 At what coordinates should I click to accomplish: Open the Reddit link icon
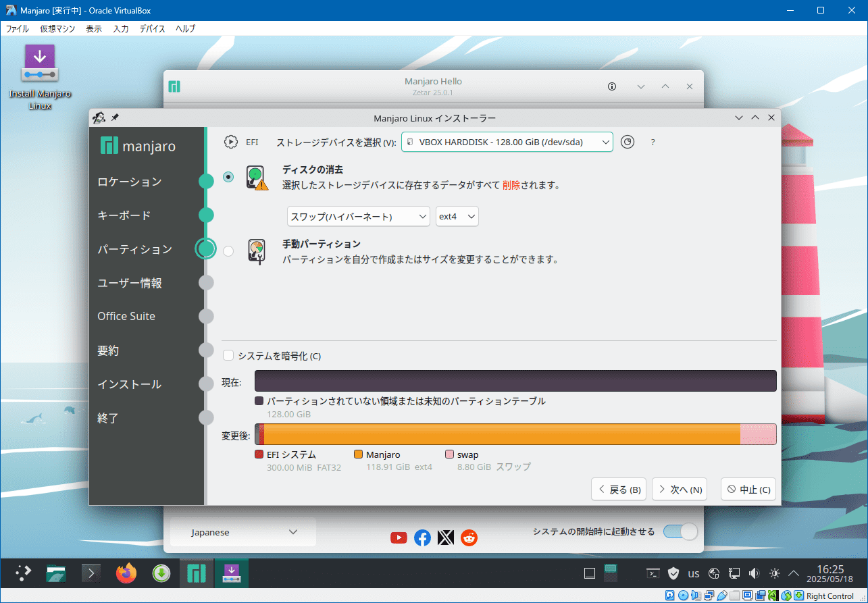coord(469,538)
